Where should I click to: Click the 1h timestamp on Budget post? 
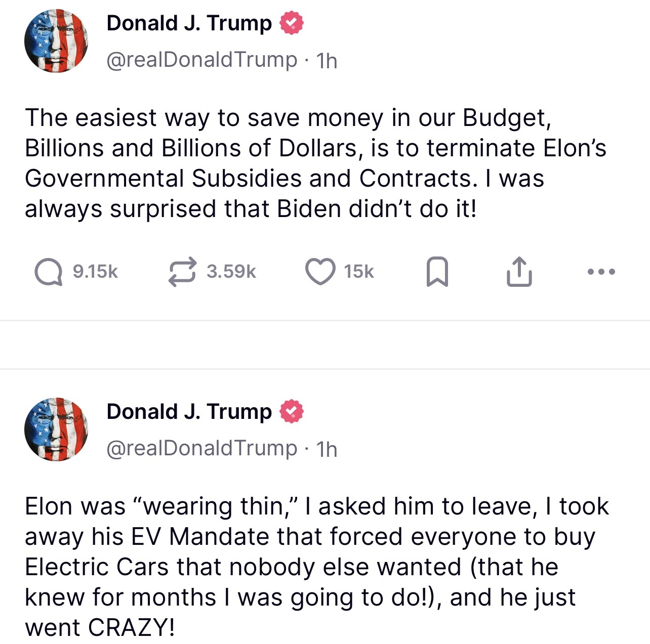tap(327, 61)
